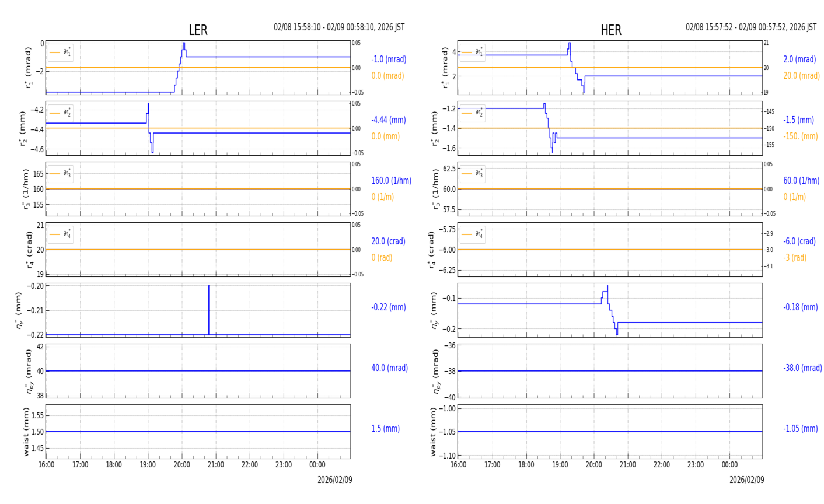The height and width of the screenshot is (504, 824).
Task: Select the 40.0 (mrad) value
Action: click(390, 368)
